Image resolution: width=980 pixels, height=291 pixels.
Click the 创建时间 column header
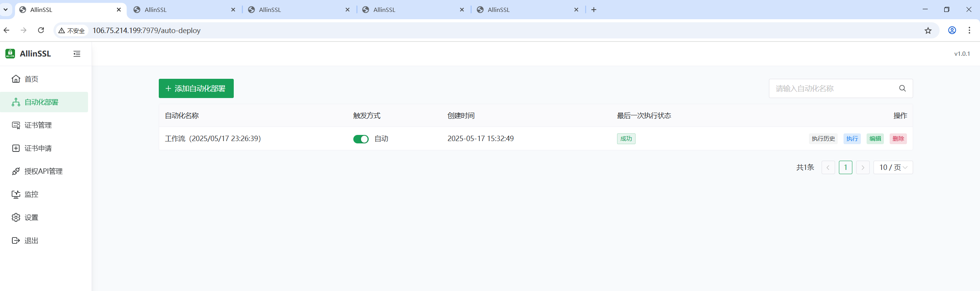point(461,116)
